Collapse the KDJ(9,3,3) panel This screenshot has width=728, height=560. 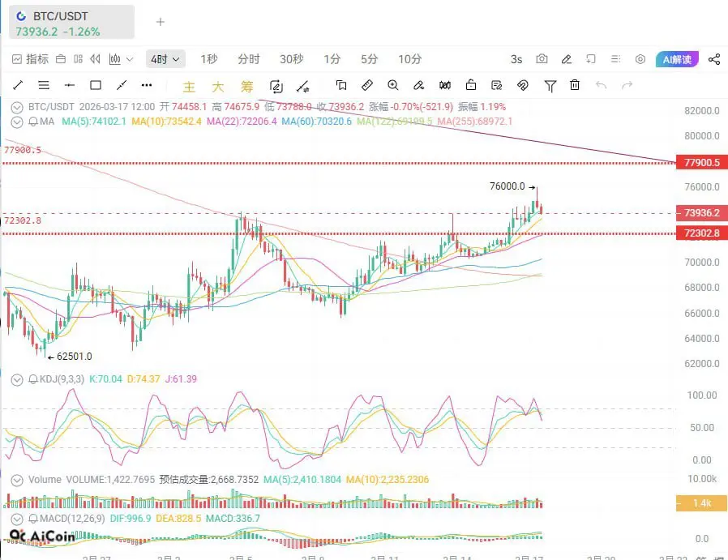(17, 380)
